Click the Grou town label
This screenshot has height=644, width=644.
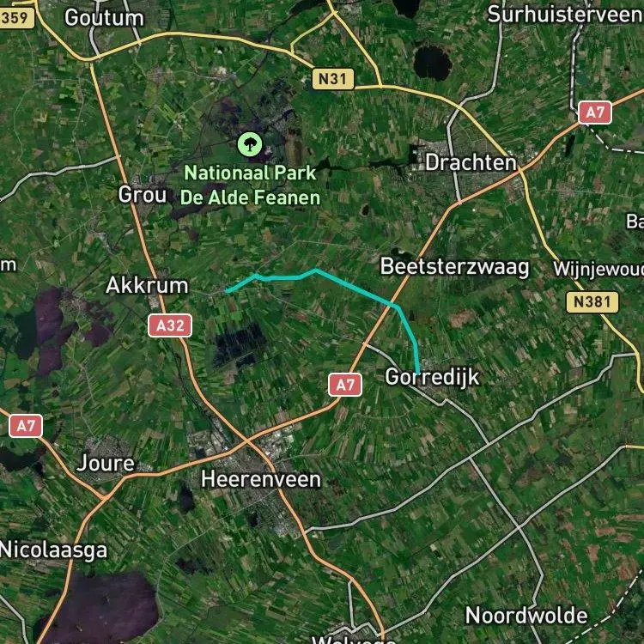pos(143,194)
